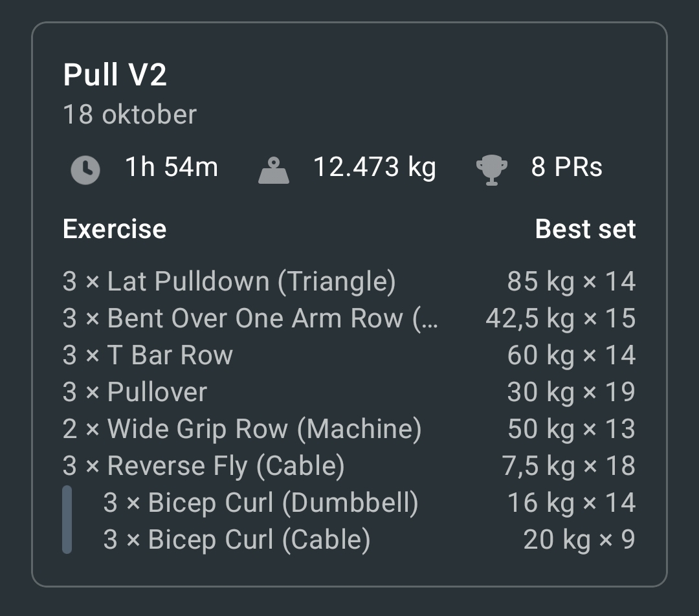Screen dimensions: 699x616
Task: Open Wide Grip Row (Machine) details
Action: point(243,428)
